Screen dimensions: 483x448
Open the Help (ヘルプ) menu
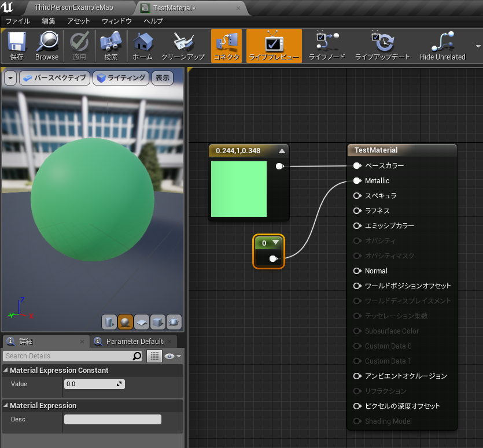click(153, 21)
